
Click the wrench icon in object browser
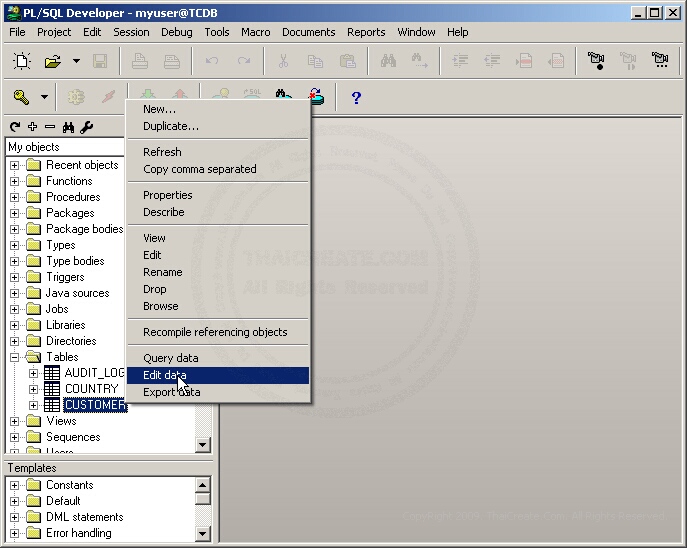[x=86, y=127]
